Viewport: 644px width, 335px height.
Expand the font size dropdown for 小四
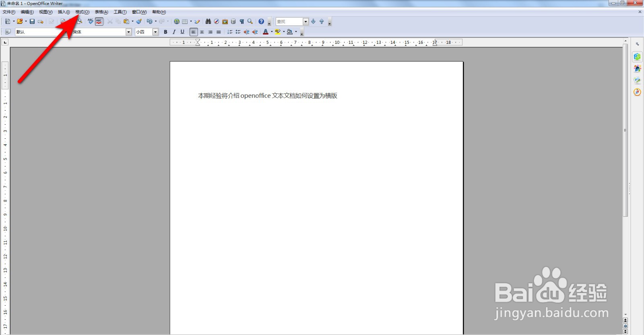155,32
